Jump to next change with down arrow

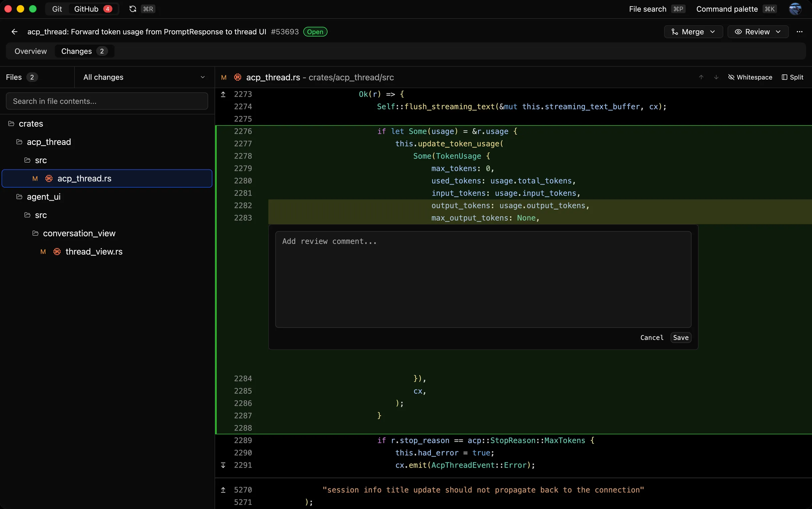(x=717, y=77)
